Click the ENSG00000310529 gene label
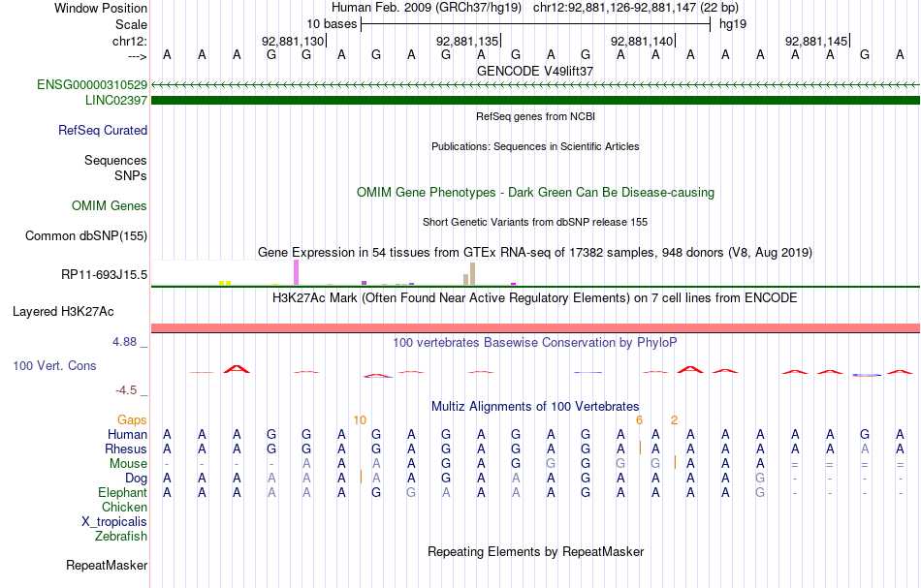 pos(92,84)
